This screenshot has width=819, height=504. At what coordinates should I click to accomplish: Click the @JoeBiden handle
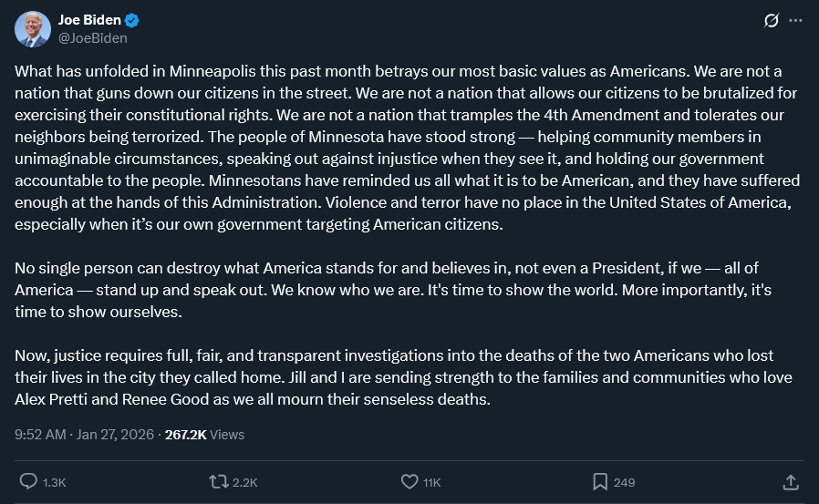[x=92, y=38]
